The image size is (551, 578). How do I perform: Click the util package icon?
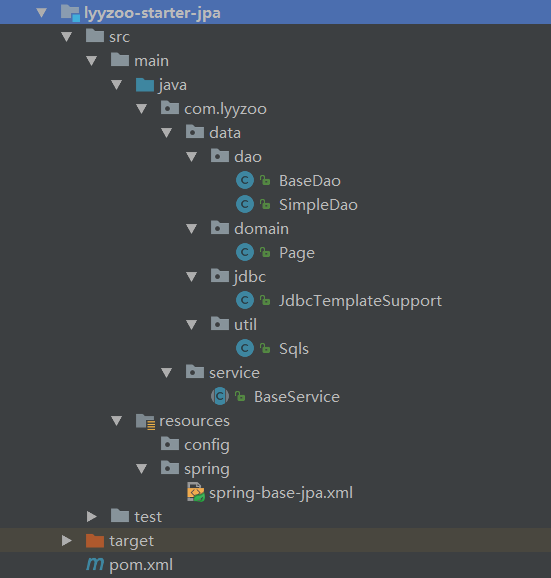pos(220,324)
